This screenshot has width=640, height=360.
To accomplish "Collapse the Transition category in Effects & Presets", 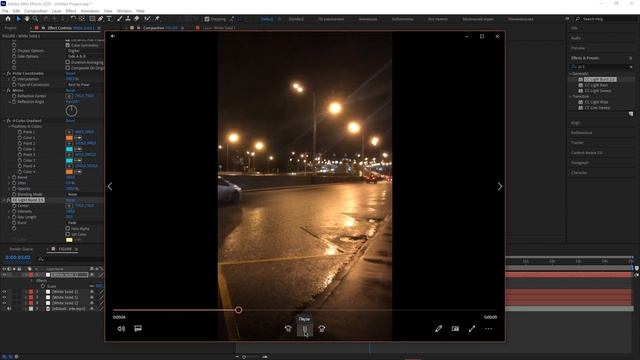I will click(571, 96).
